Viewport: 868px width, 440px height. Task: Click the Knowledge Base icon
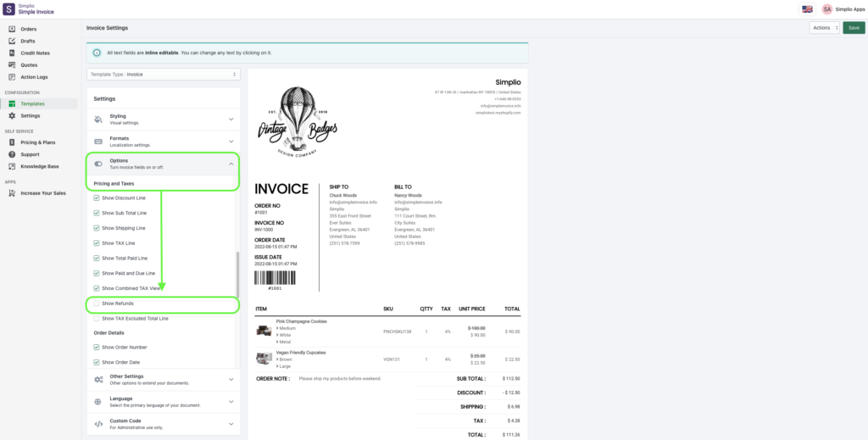12,166
